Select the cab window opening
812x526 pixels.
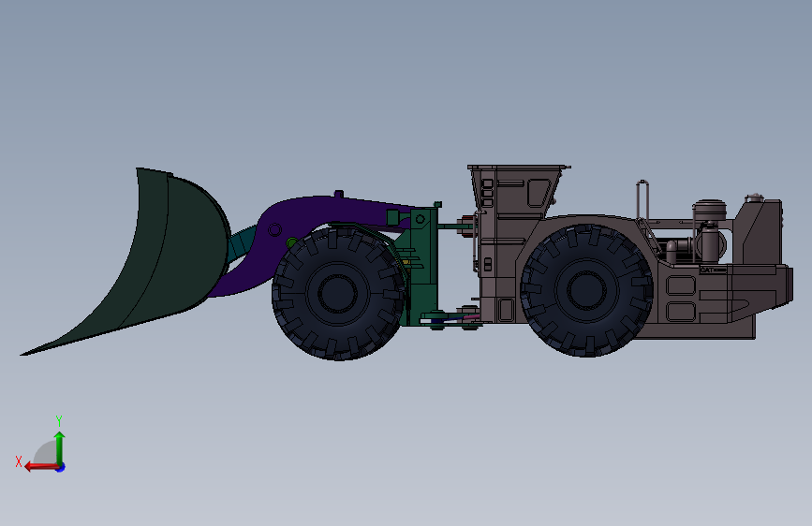pos(539,193)
